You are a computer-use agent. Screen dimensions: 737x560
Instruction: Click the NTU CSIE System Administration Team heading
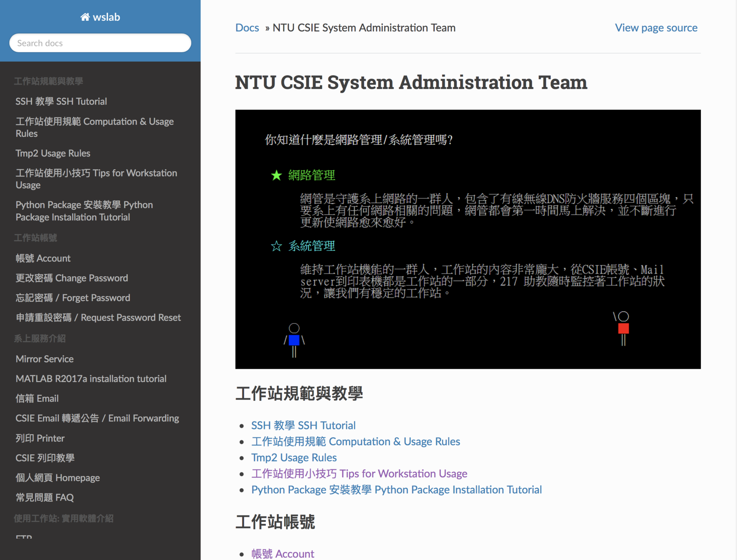[411, 82]
